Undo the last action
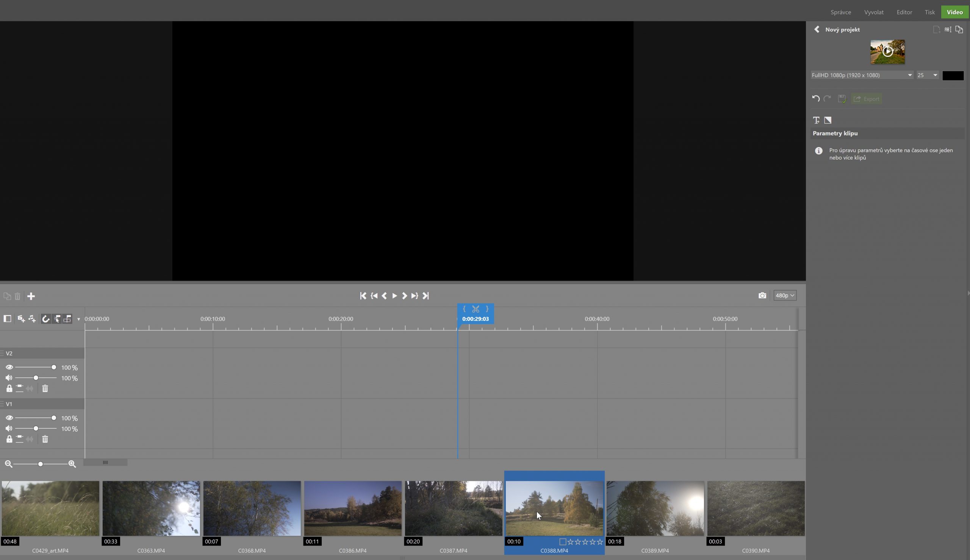This screenshot has height=560, width=970. click(815, 99)
